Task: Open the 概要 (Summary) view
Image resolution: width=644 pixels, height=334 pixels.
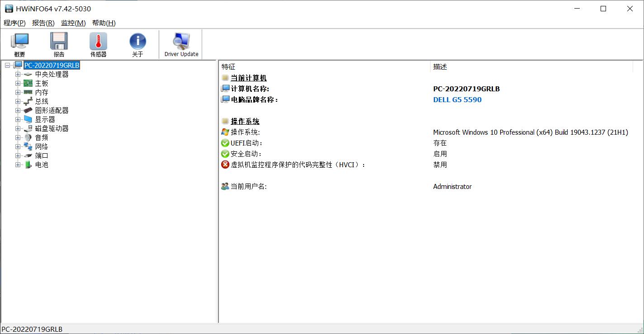Action: [x=19, y=44]
